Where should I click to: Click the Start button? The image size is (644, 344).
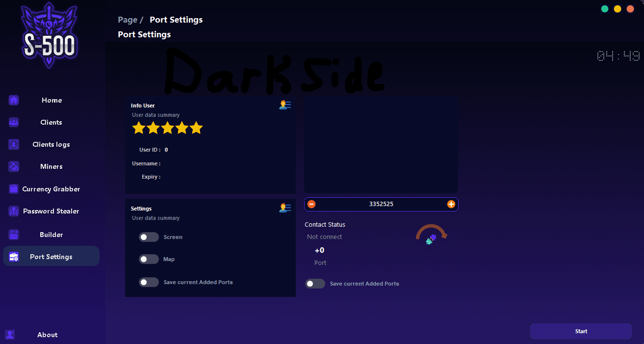click(x=581, y=331)
